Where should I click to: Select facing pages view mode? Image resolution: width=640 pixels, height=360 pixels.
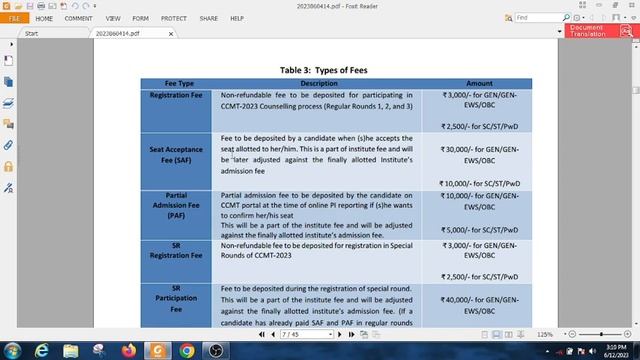click(x=509, y=335)
